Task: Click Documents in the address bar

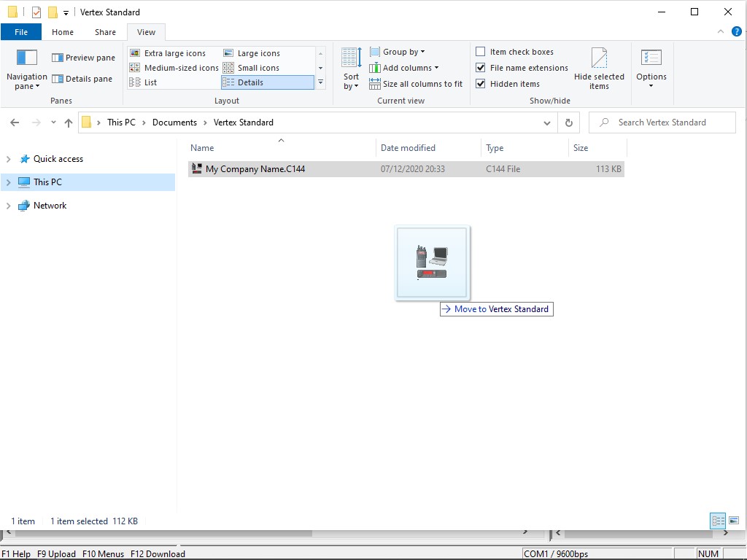Action: pyautogui.click(x=174, y=122)
